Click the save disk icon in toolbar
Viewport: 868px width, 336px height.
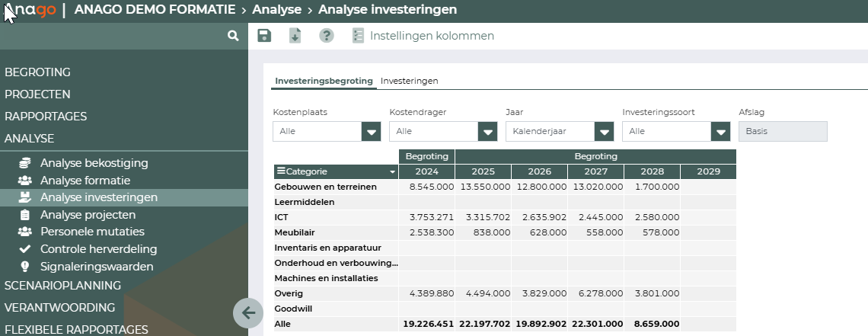click(264, 36)
